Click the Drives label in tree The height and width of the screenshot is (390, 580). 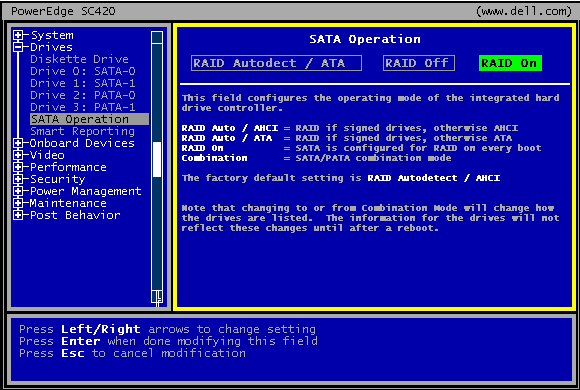(51, 47)
